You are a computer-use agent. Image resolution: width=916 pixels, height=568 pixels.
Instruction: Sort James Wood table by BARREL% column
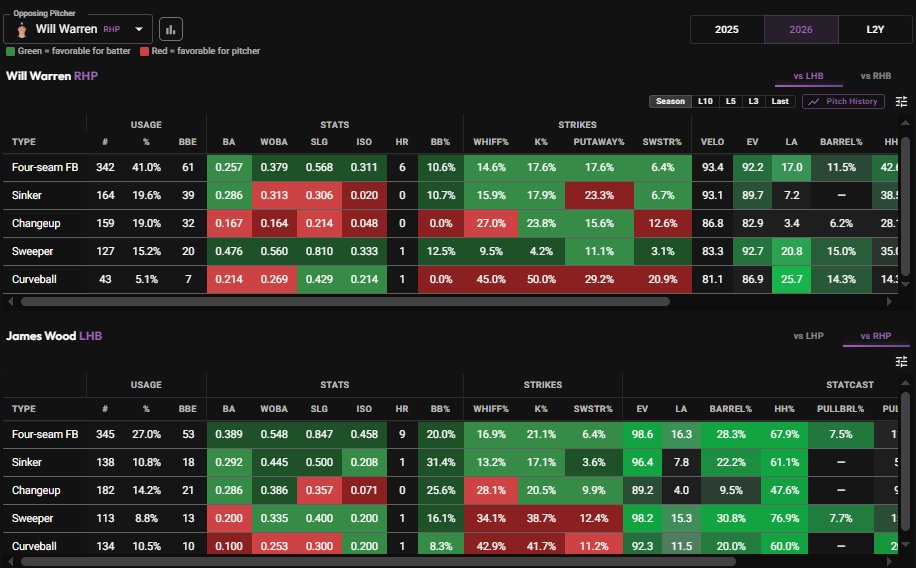[x=730, y=409]
